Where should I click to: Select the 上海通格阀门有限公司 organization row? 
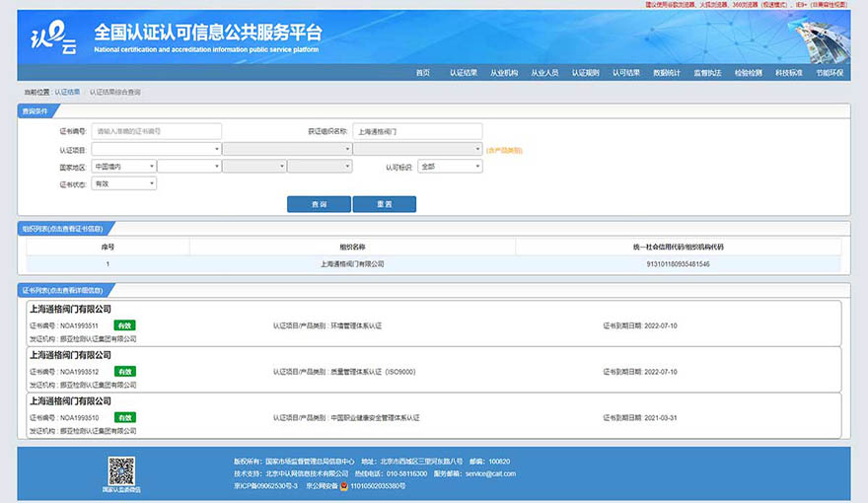(434, 264)
